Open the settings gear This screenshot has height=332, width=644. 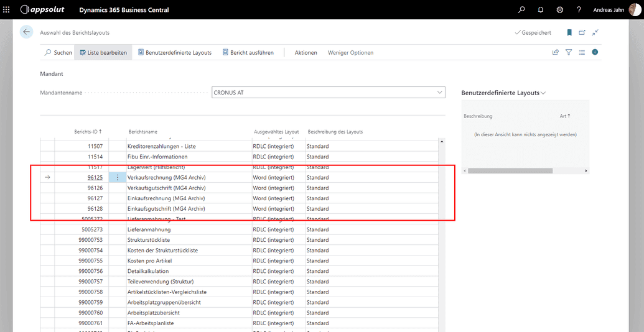coord(559,10)
